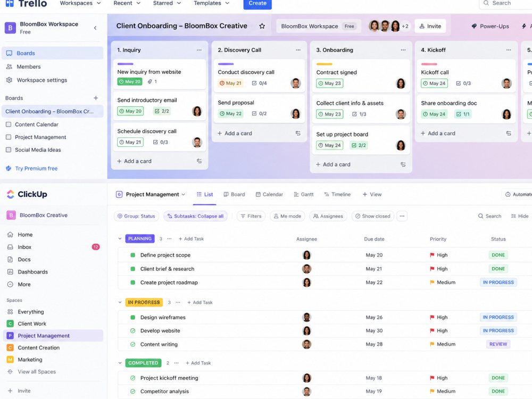Open the IN PROGRESS group ellipsis menu
Screen dimensions: 532x399
(178, 302)
